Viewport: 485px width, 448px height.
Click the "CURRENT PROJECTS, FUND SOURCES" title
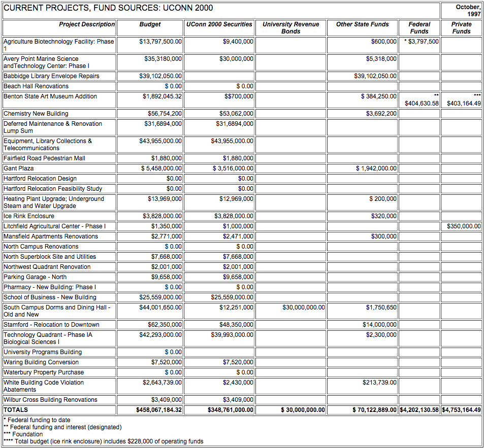tap(108, 8)
